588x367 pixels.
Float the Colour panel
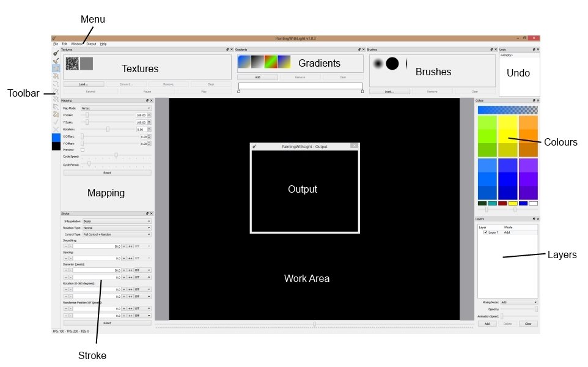click(534, 100)
